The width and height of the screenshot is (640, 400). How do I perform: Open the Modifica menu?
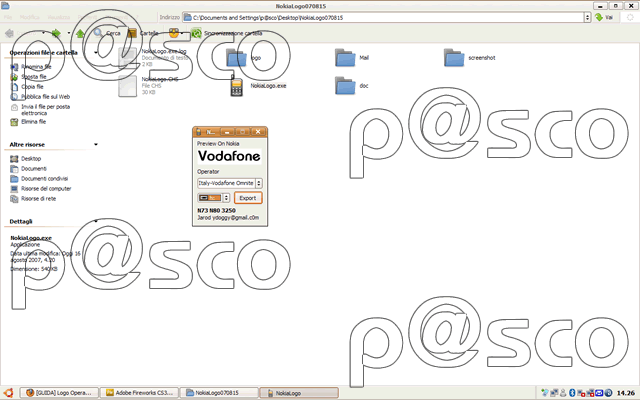point(29,18)
